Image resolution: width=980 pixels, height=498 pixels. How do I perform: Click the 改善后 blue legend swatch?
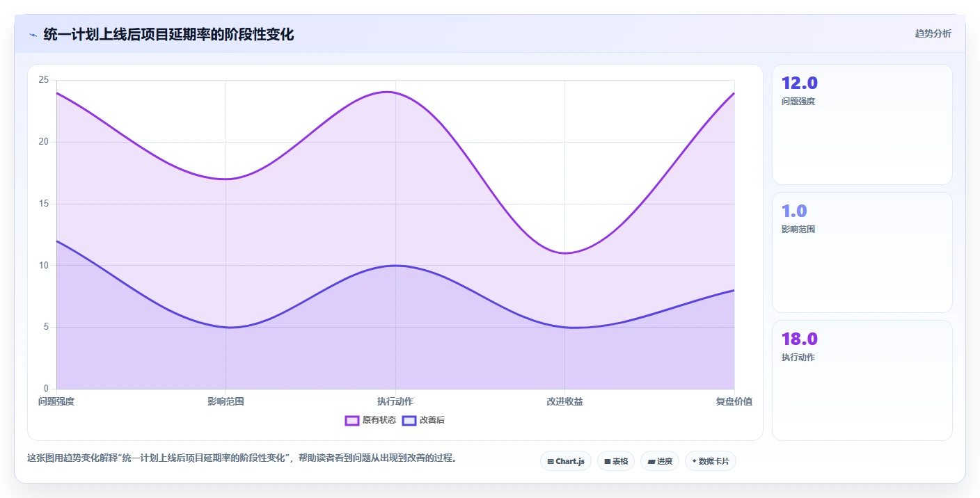click(x=409, y=420)
